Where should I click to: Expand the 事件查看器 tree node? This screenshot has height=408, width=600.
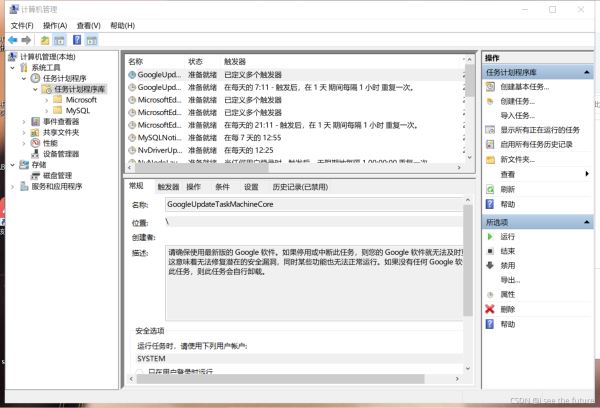(24, 121)
